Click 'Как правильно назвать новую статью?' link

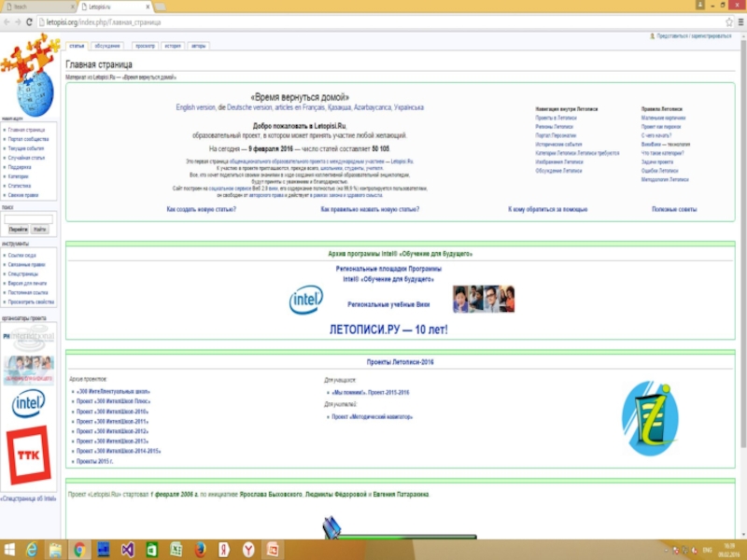tap(370, 209)
